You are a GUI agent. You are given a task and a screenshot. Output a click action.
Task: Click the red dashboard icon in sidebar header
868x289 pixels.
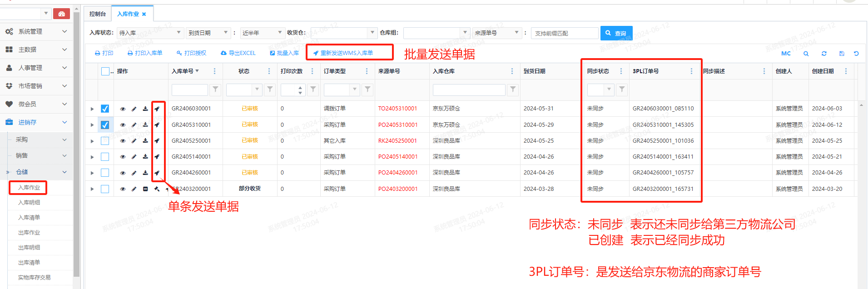(61, 14)
